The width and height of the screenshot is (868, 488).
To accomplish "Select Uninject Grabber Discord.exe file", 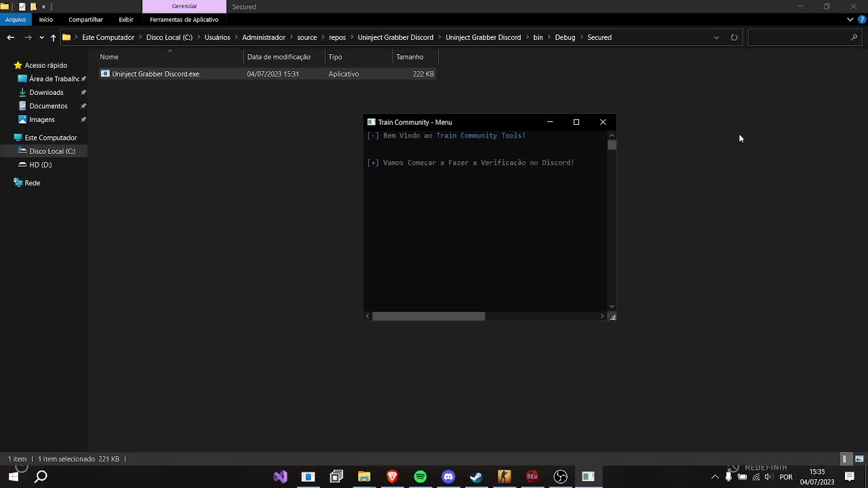I will click(x=155, y=74).
